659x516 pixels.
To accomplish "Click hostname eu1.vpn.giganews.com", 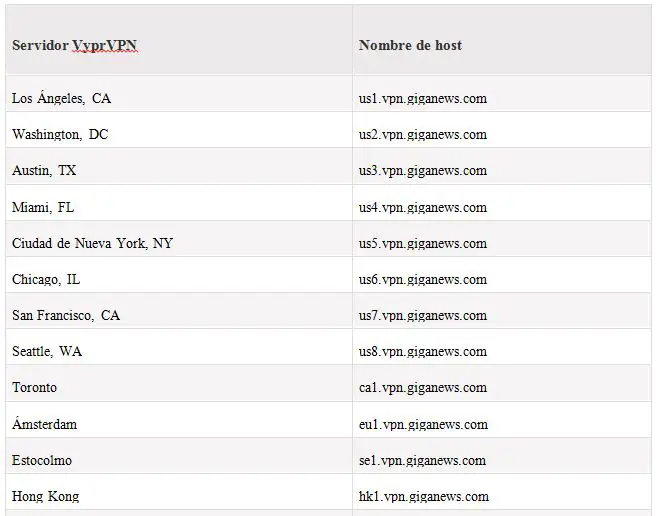I will (x=423, y=424).
